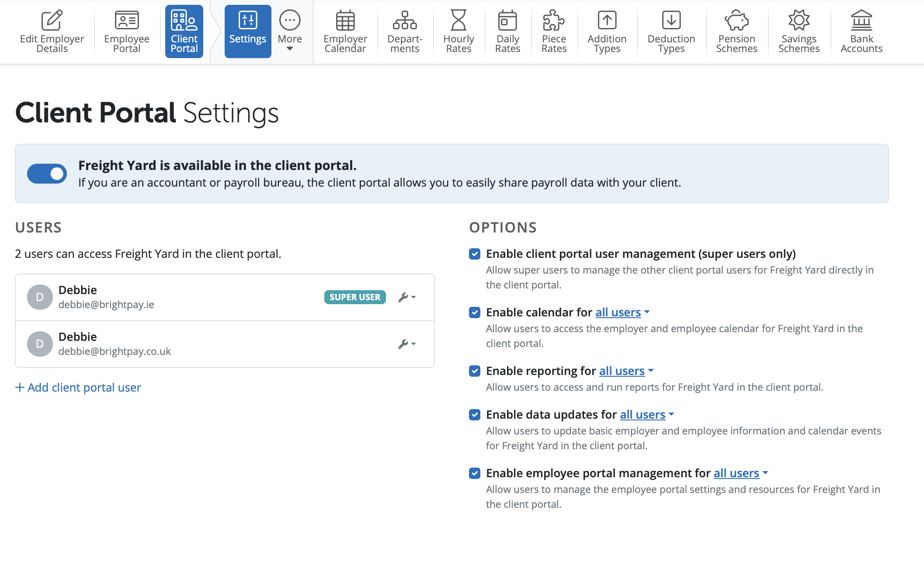924x569 pixels.
Task: Select the Settings tab
Action: [x=247, y=31]
